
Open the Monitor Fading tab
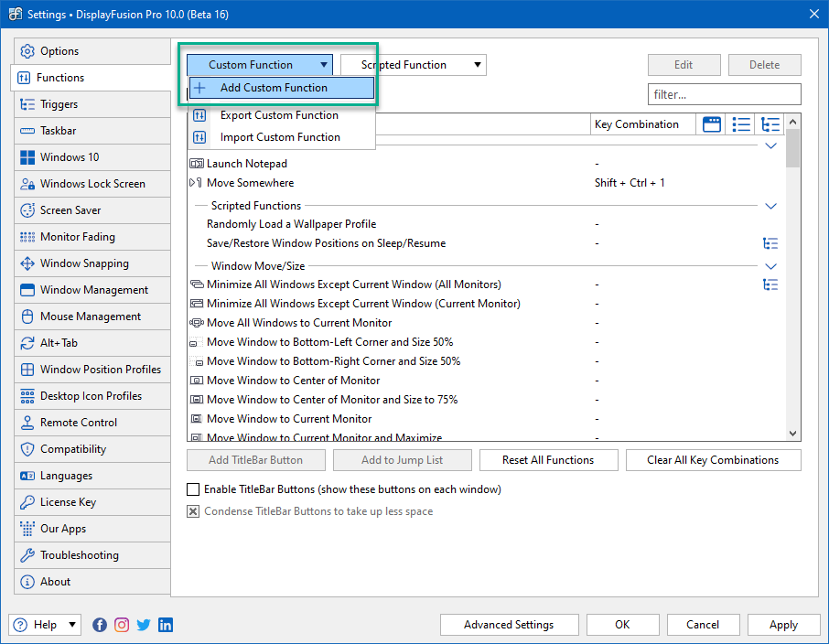(92, 237)
